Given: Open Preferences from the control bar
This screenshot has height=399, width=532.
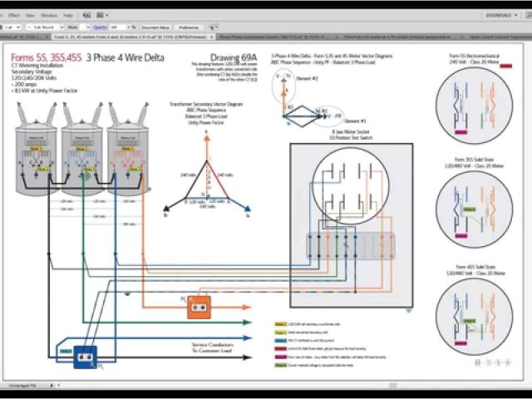Looking at the screenshot, I should tap(190, 27).
